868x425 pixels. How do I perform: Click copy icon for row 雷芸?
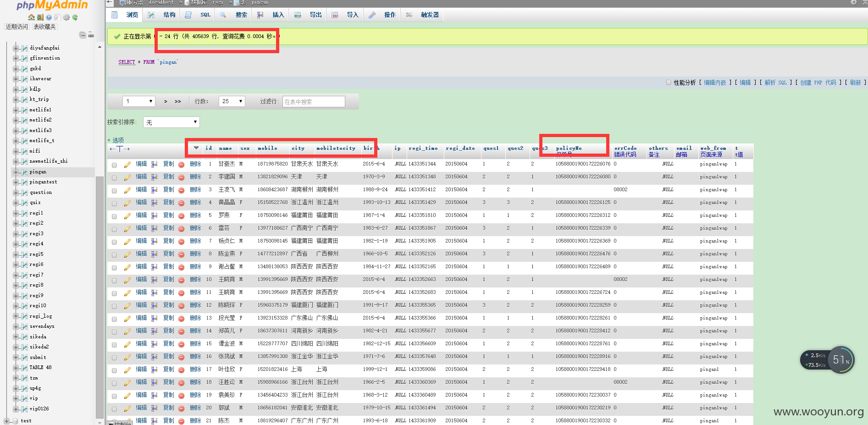point(155,228)
